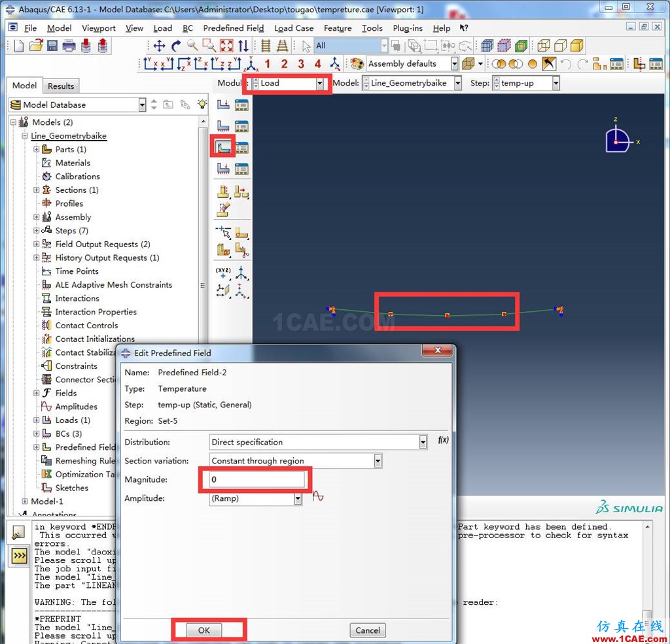
Task: Open the Load Manager icon
Action: (x=241, y=105)
